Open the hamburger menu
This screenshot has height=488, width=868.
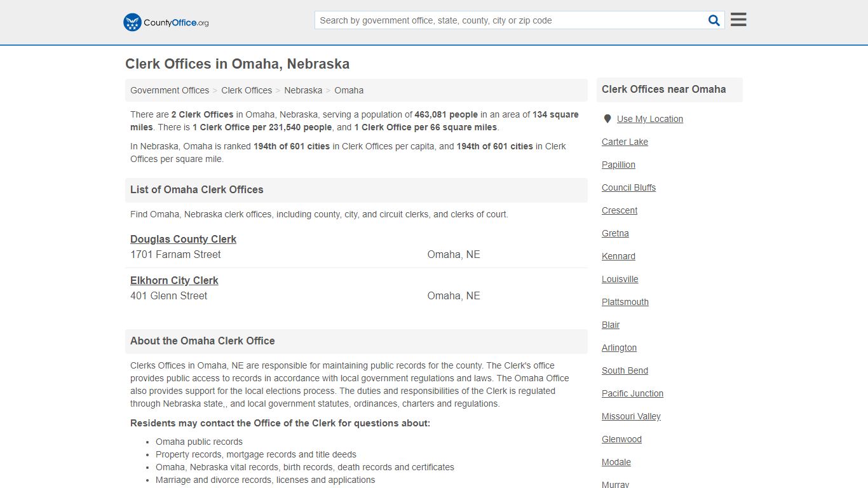coord(738,20)
